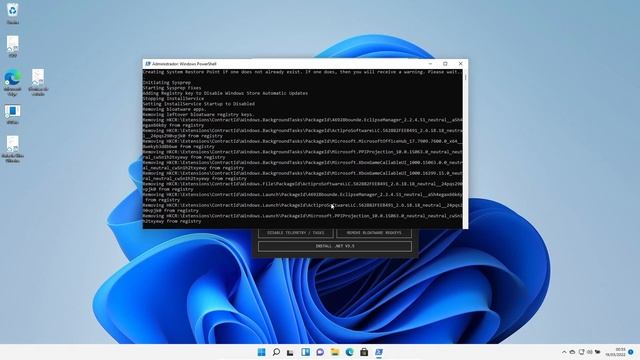
Task: Expand hidden system tray icons chevron
Action: click(564, 352)
